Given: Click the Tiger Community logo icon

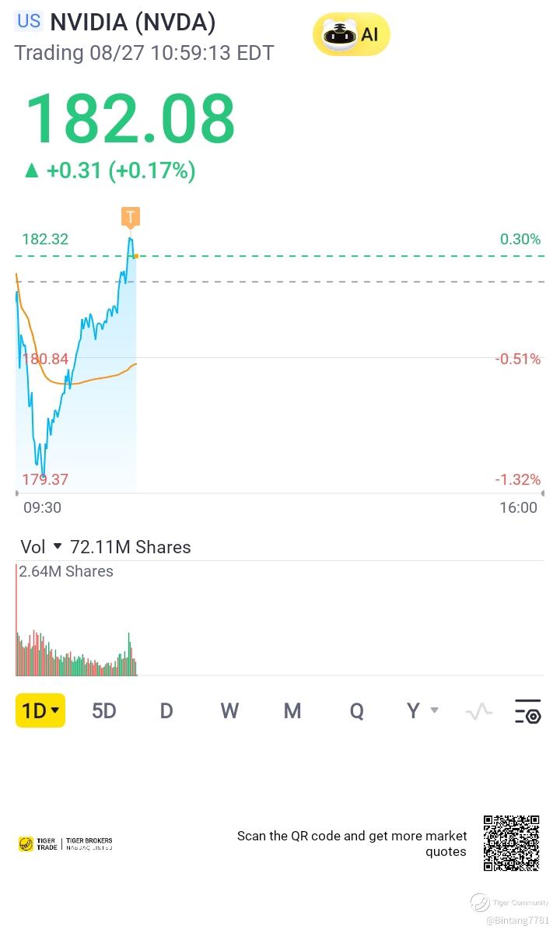Looking at the screenshot, I should point(480,903).
